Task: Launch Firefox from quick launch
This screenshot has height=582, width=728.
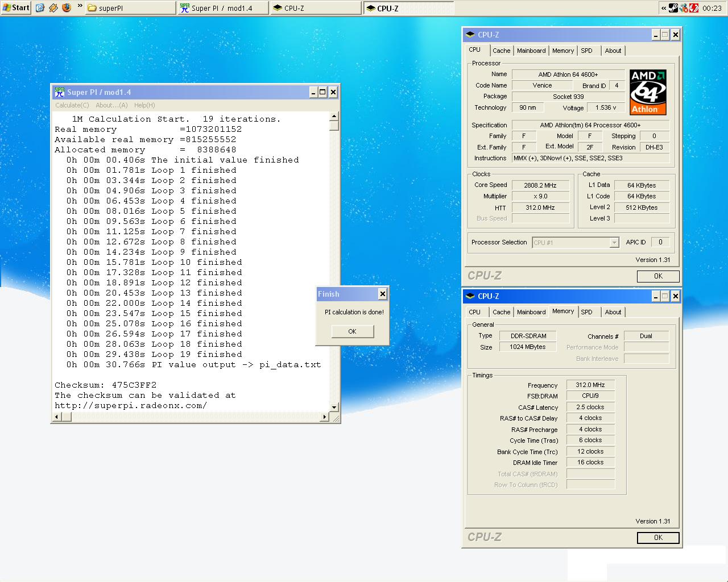Action: coord(67,8)
